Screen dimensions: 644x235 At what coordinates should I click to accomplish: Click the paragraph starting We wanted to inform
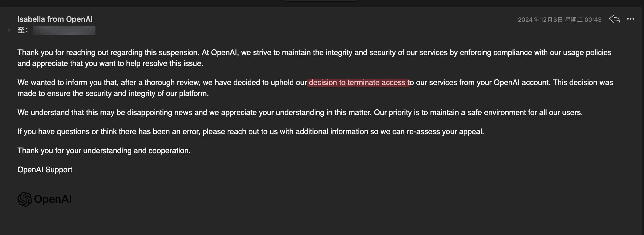click(315, 88)
